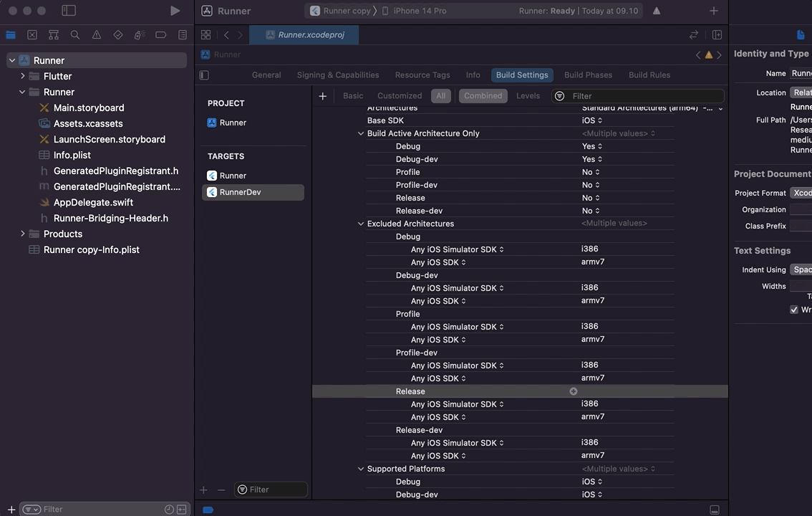
Task: Click the library plus button in toolbar
Action: tap(714, 10)
